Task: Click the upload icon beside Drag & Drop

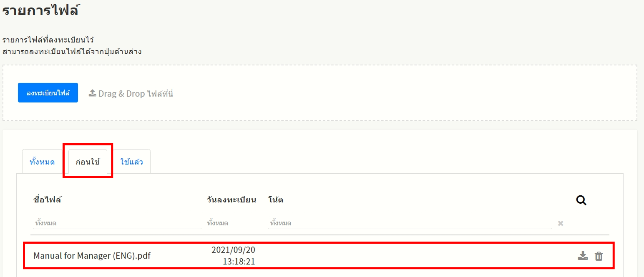Action: point(93,93)
